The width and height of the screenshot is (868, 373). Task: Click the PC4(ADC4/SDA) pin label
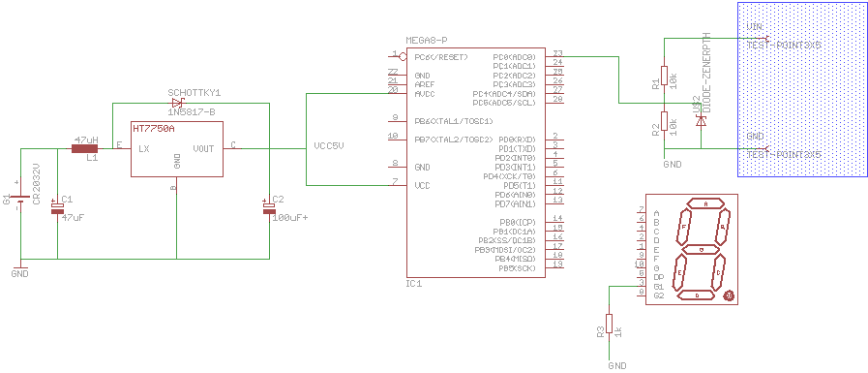[504, 94]
